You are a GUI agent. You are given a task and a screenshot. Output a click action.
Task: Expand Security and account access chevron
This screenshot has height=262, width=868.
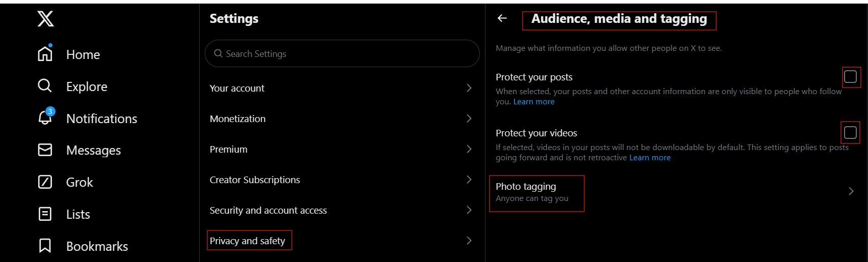point(469,210)
